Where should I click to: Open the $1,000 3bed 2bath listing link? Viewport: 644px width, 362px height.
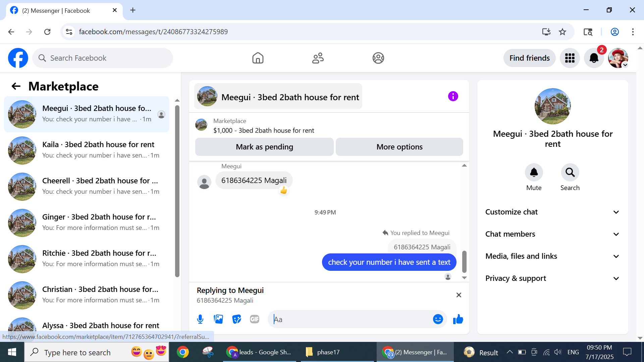coord(264,130)
